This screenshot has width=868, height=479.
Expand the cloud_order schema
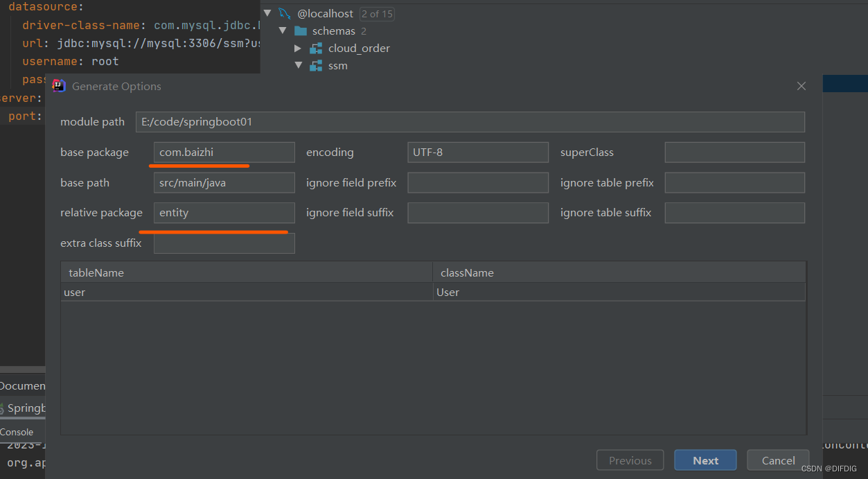click(x=298, y=49)
